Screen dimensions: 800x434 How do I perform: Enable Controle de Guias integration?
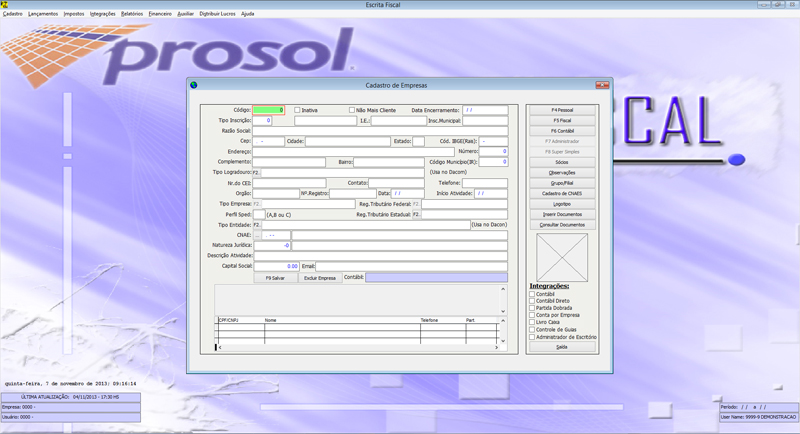(532, 330)
